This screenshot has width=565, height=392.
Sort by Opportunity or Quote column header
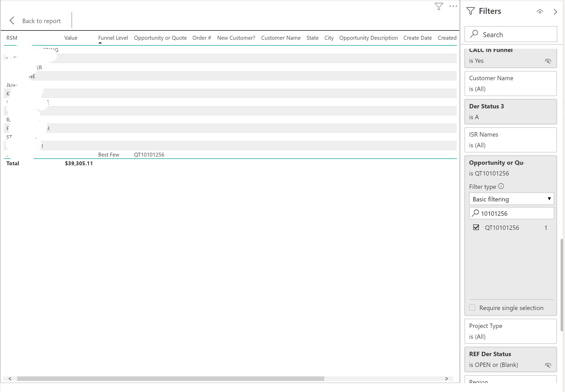pos(160,38)
